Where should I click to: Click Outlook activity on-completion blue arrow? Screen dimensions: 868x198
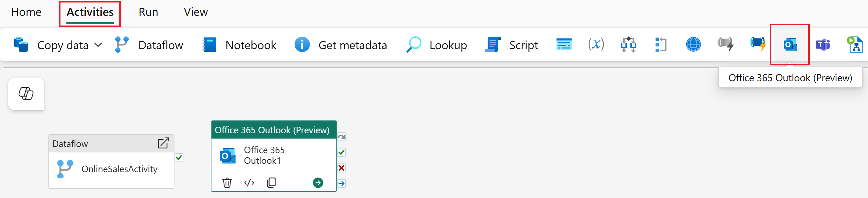click(x=341, y=183)
